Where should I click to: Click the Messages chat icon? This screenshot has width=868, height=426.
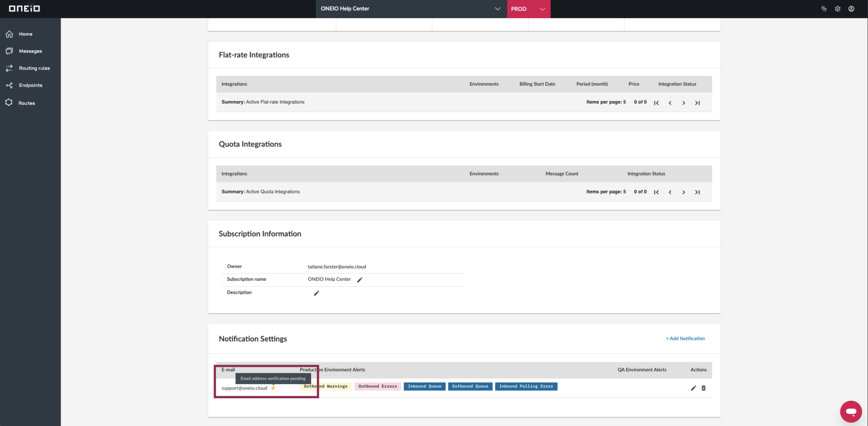click(x=9, y=51)
